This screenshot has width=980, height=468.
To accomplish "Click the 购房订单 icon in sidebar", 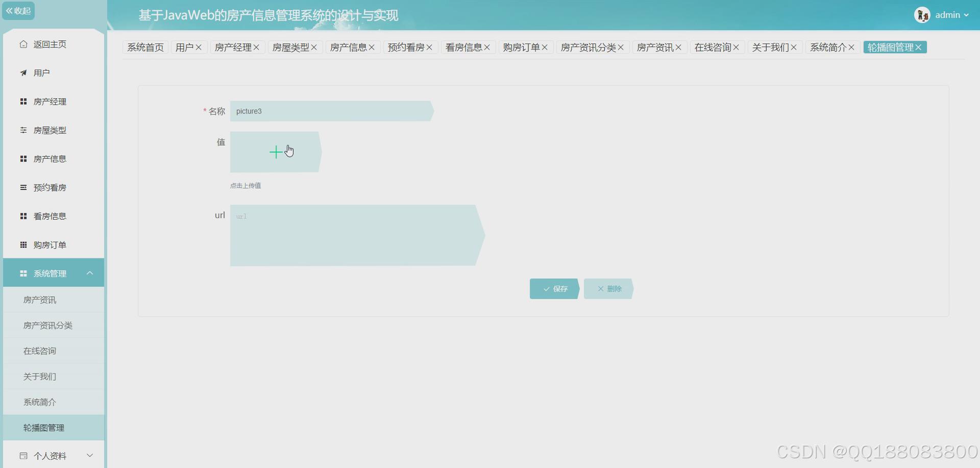I will pyautogui.click(x=23, y=245).
